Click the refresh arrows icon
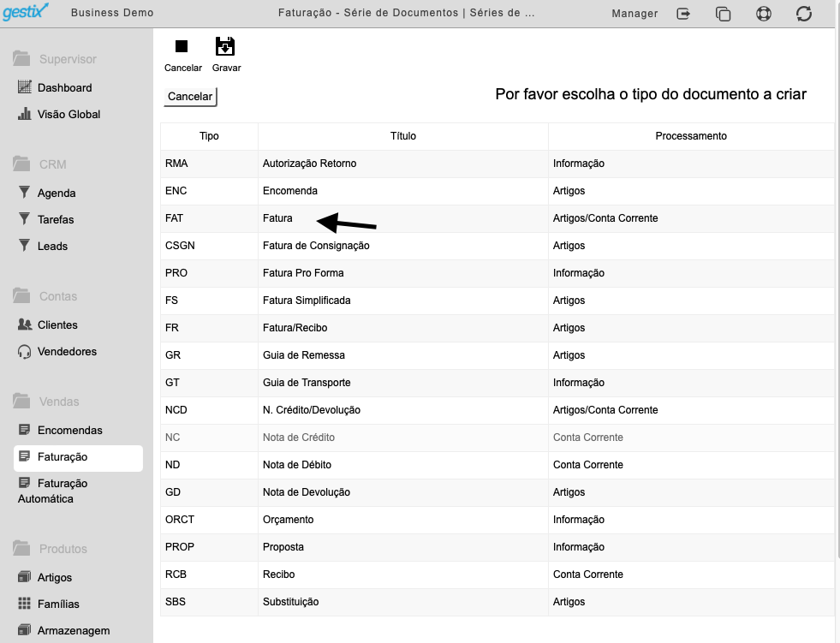Image resolution: width=840 pixels, height=643 pixels. click(x=803, y=14)
